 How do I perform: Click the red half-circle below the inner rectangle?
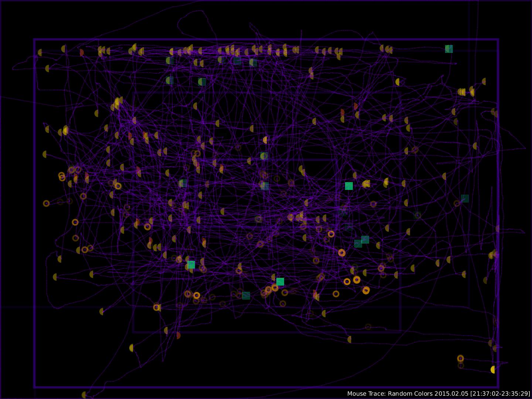pyautogui.click(x=178, y=335)
